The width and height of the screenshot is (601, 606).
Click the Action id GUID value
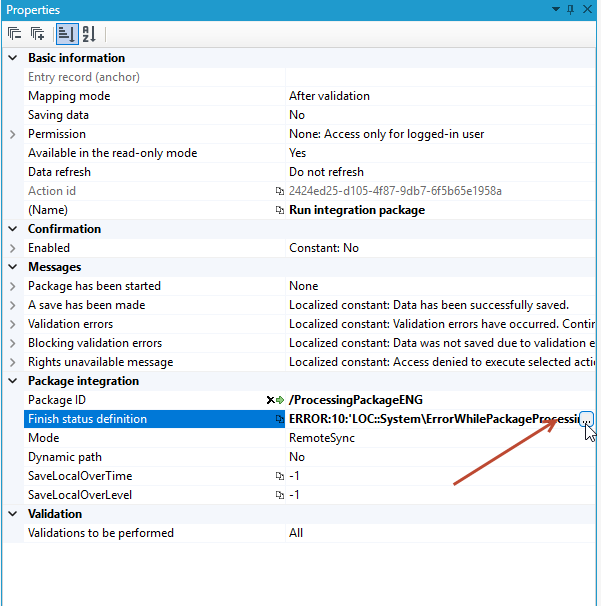395,191
